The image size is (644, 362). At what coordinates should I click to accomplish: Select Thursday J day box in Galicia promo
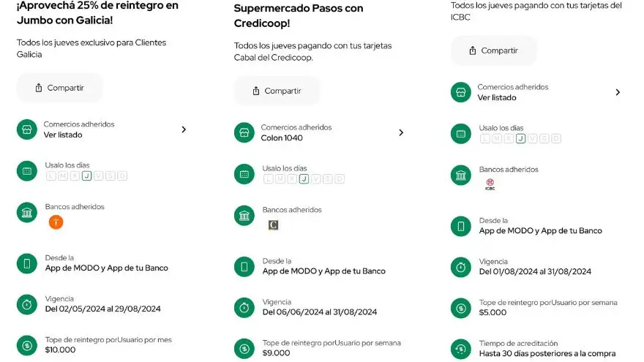tap(86, 176)
